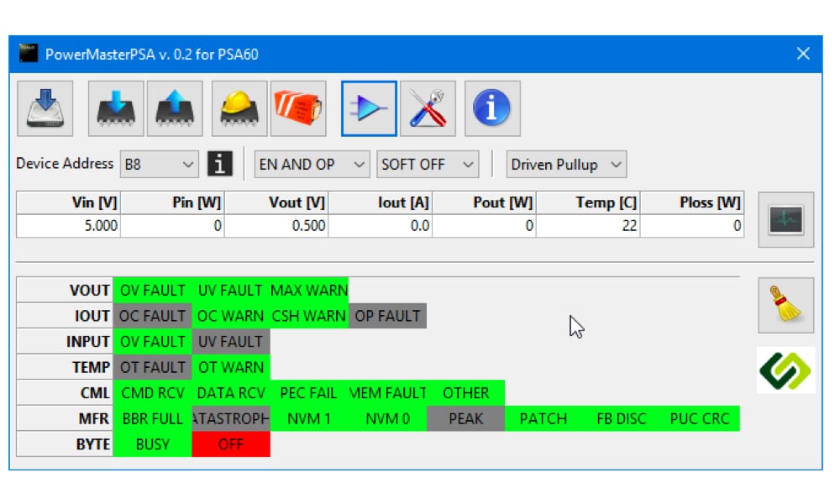
Task: Click the chip with hard hat icon
Action: (x=236, y=108)
